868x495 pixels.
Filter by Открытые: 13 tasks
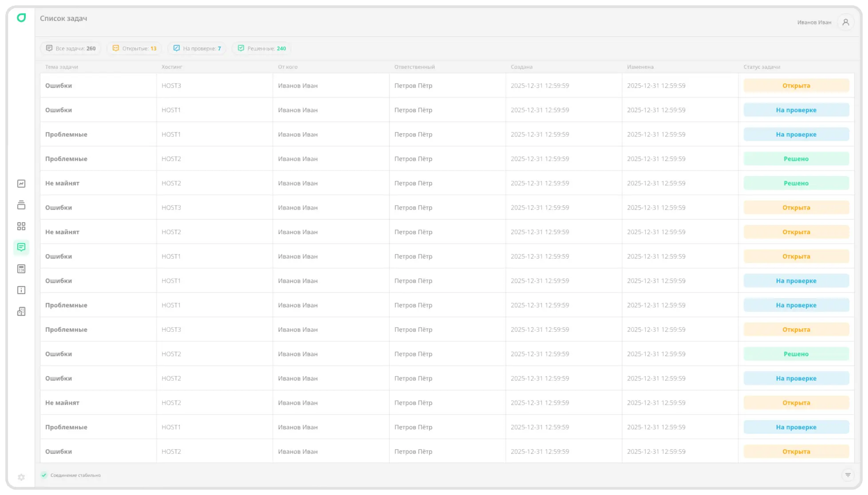point(134,48)
